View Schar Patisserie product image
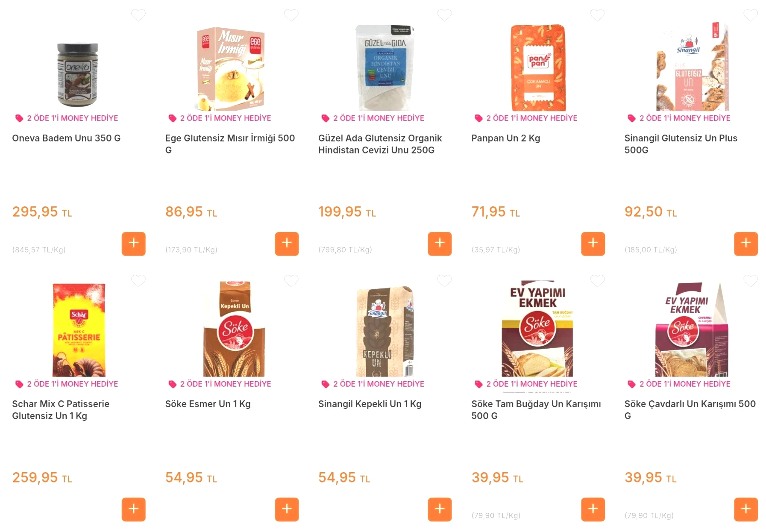 click(79, 329)
